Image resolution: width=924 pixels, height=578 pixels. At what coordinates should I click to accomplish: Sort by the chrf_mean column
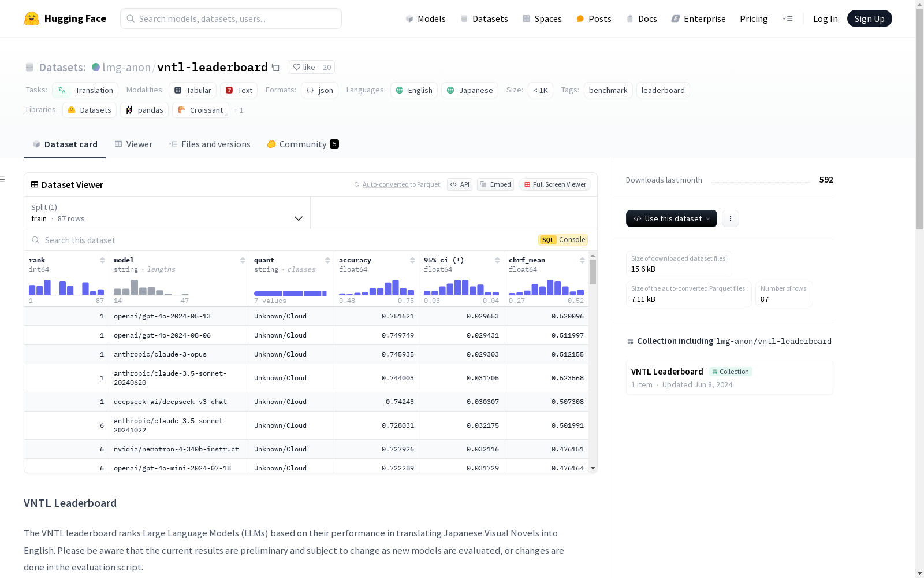click(582, 260)
